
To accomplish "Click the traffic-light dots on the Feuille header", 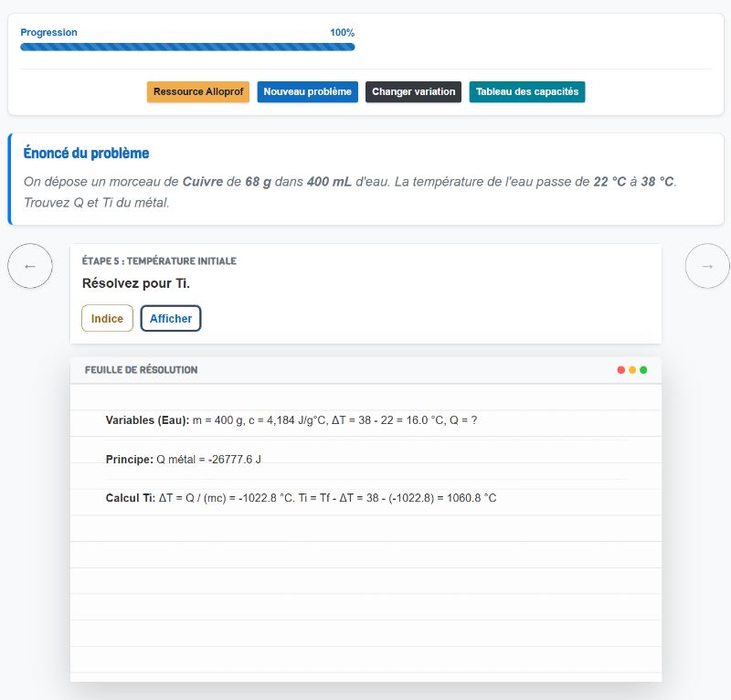I will pyautogui.click(x=631, y=369).
